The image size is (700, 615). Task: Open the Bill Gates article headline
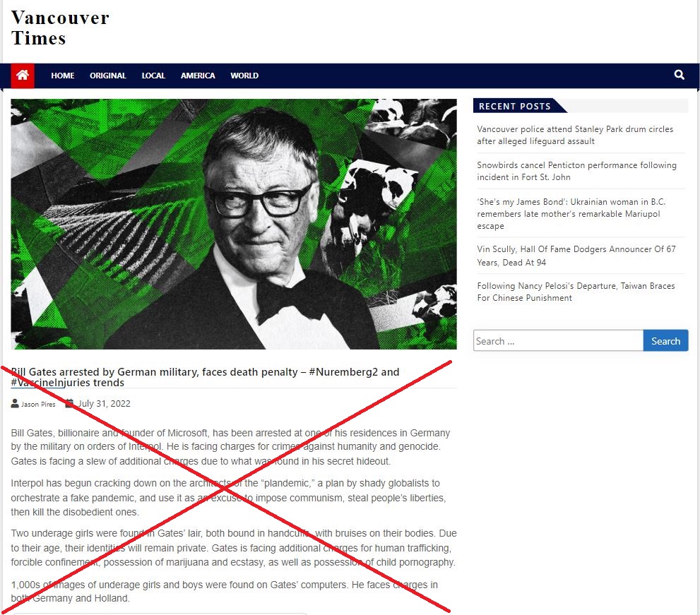click(x=205, y=377)
